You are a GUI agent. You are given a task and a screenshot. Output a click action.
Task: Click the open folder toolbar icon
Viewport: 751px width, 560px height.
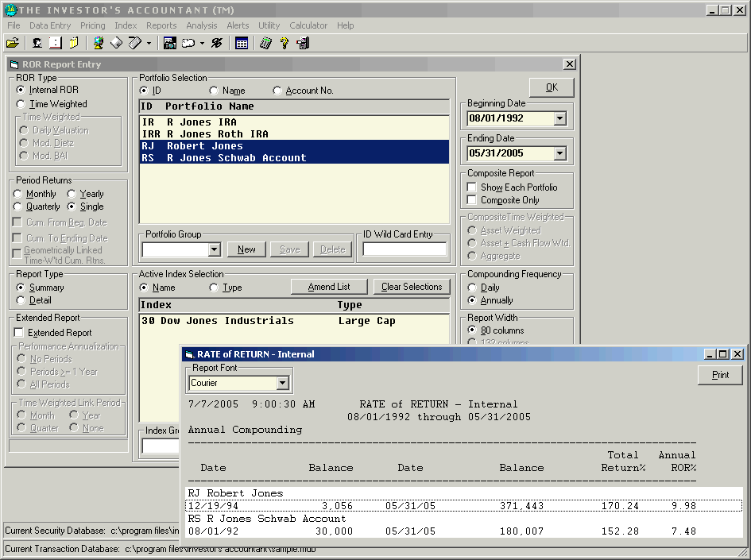click(x=12, y=43)
